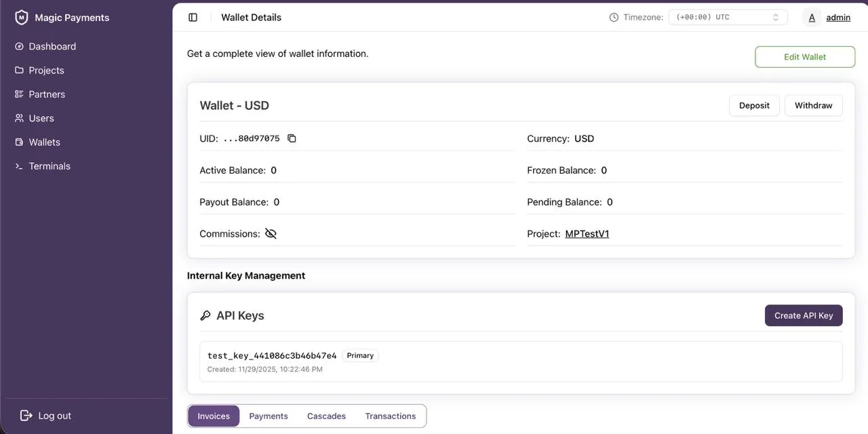Click the Magic Payments title text
This screenshot has height=434, width=868.
coord(72,18)
